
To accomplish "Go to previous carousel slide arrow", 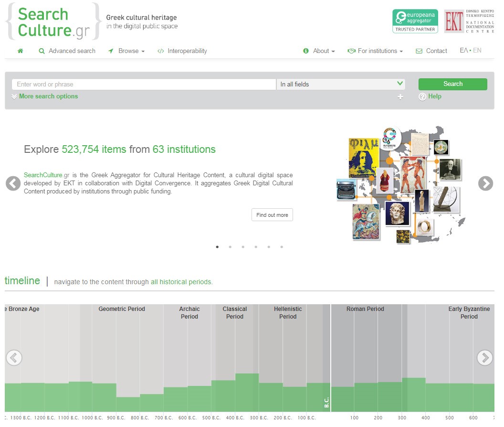I will coord(13,183).
